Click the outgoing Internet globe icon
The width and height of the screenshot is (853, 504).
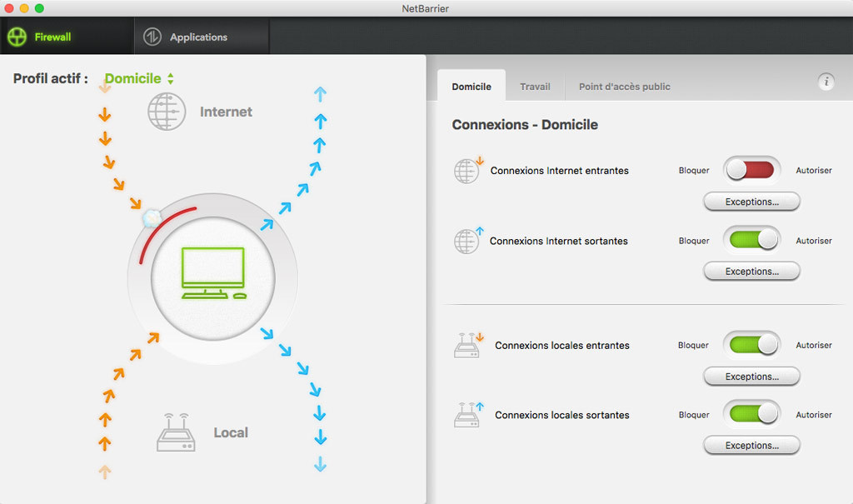pyautogui.click(x=468, y=240)
